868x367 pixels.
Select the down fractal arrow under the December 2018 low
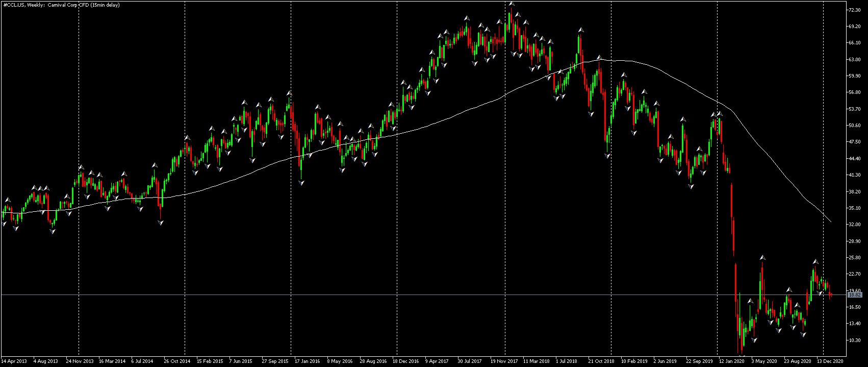[608, 156]
